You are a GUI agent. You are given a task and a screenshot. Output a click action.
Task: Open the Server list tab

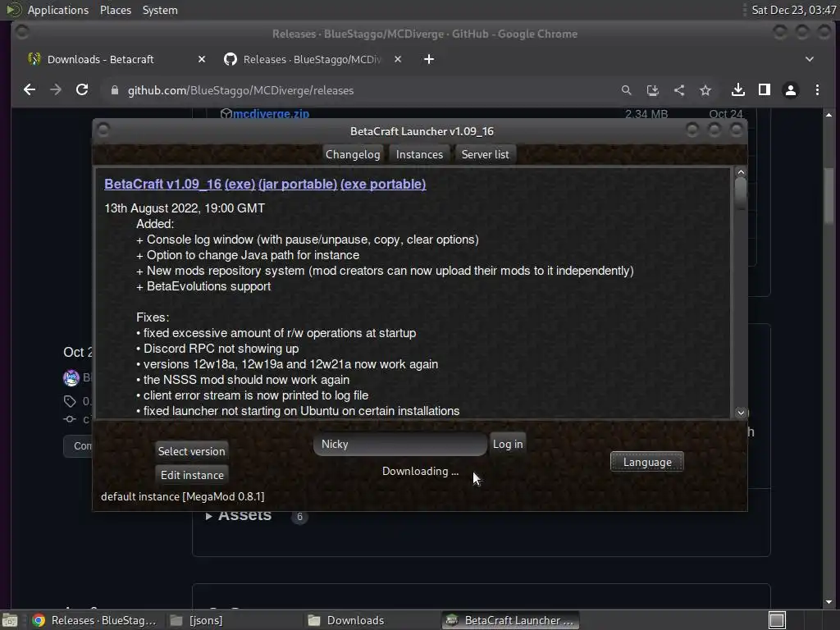[x=485, y=154]
